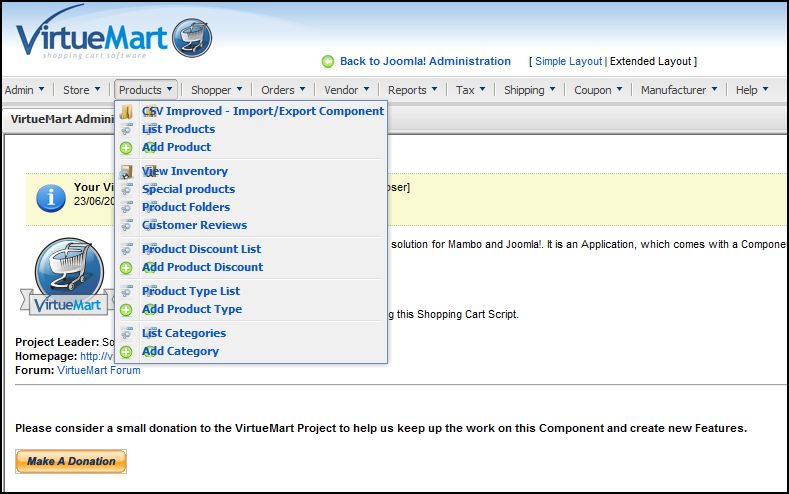Click the icon beside List Categories
The height and width of the screenshot is (494, 789).
126,333
